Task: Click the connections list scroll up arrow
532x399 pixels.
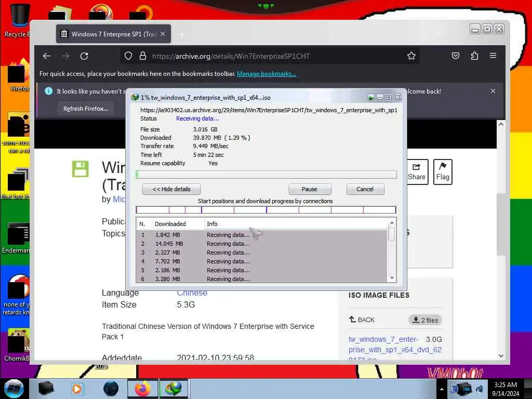Action: 392,223
